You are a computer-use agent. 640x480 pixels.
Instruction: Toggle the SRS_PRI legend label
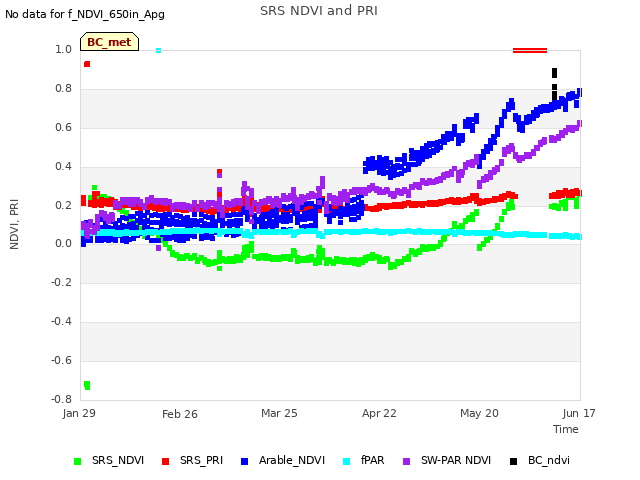(x=202, y=460)
